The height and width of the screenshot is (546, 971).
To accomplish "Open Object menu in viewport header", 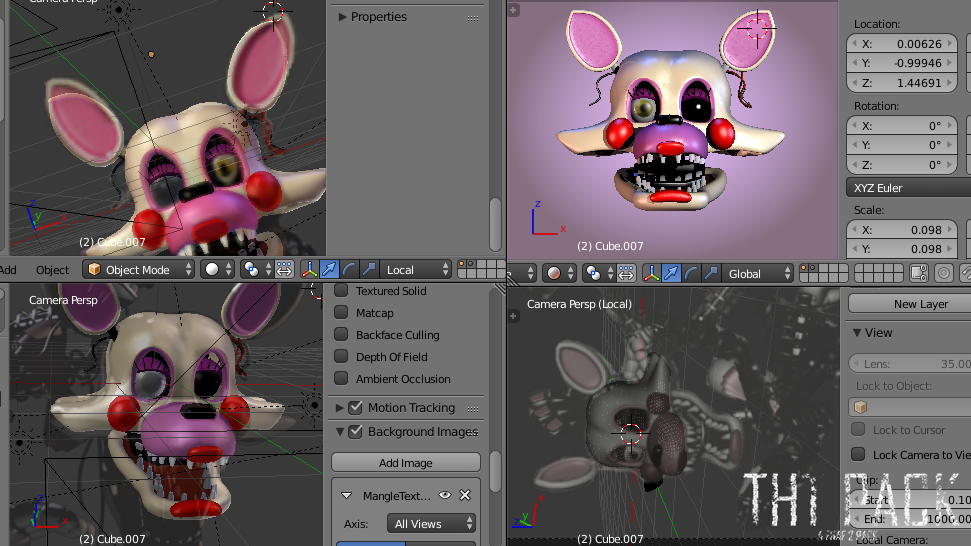I will pos(53,270).
